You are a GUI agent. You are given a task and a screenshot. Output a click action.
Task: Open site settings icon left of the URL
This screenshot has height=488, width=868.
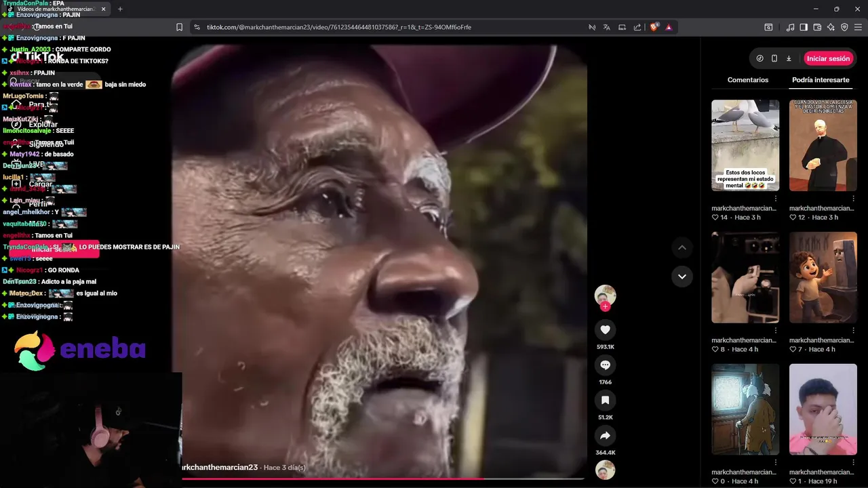click(x=197, y=27)
